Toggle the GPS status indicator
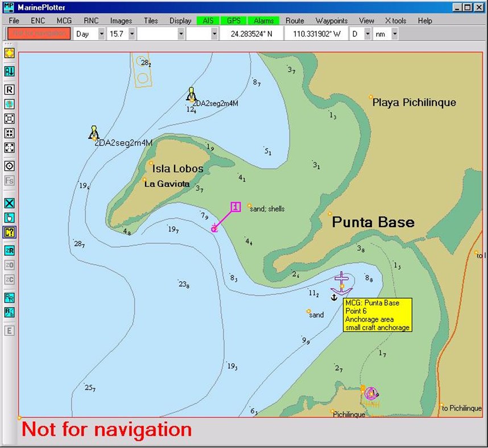 tap(234, 20)
